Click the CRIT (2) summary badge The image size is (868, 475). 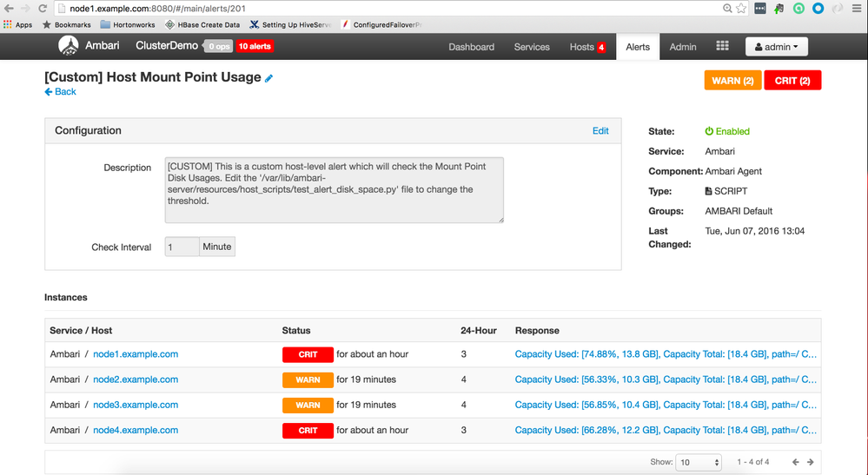point(792,81)
